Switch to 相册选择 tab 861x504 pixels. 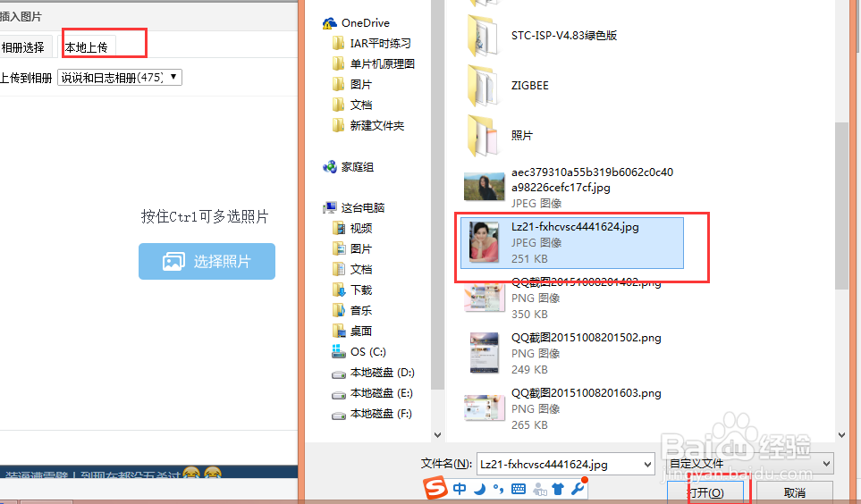(23, 47)
